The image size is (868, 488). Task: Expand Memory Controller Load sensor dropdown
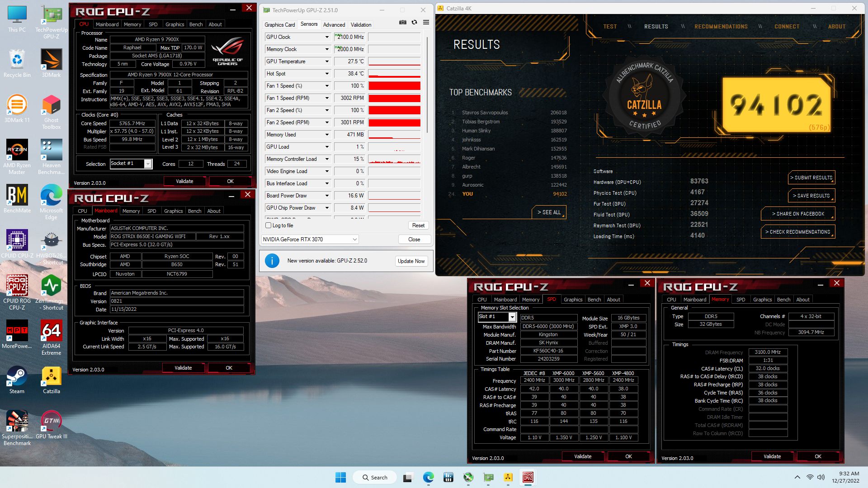327,159
